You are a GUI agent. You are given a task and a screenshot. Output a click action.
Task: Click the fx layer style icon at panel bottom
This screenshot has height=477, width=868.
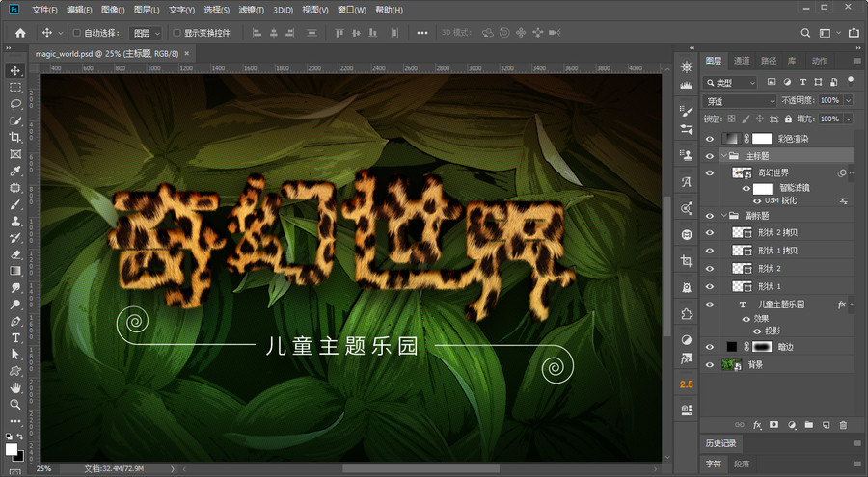click(x=757, y=425)
